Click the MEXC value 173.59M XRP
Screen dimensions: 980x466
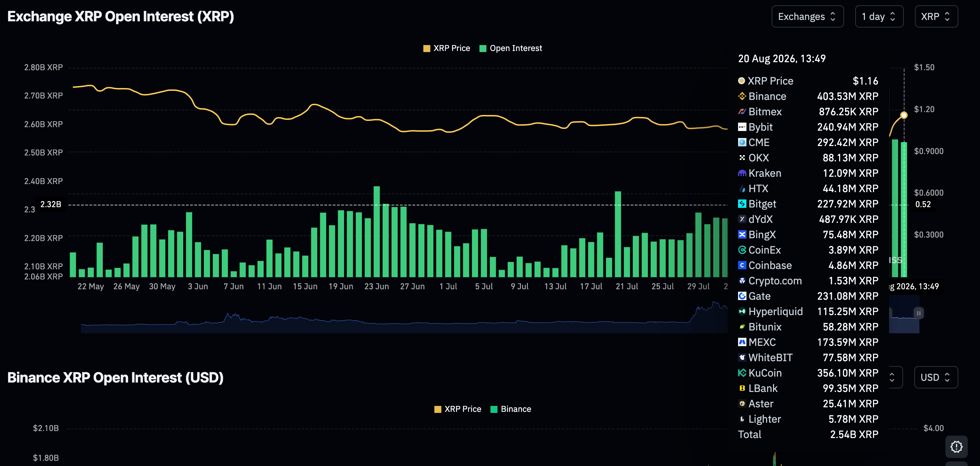847,342
